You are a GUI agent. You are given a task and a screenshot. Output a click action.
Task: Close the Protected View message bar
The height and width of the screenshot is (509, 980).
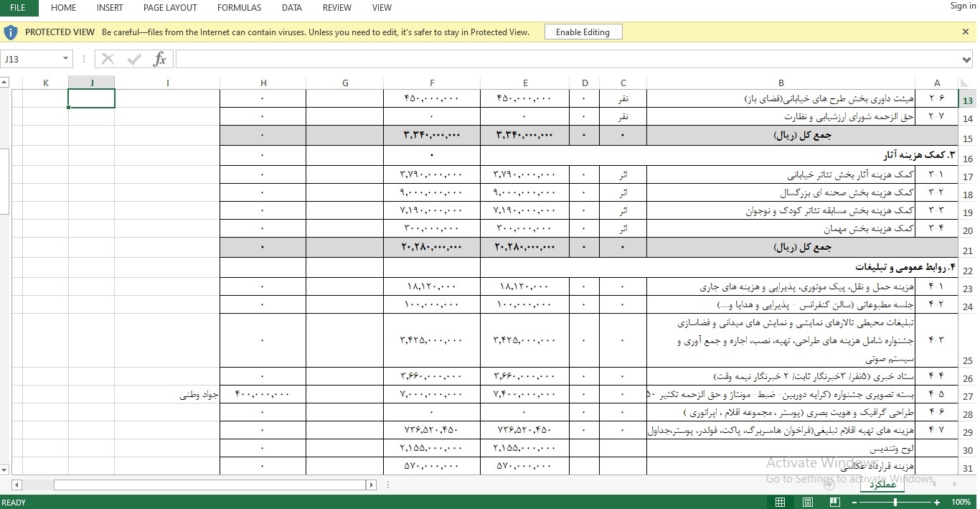[966, 32]
